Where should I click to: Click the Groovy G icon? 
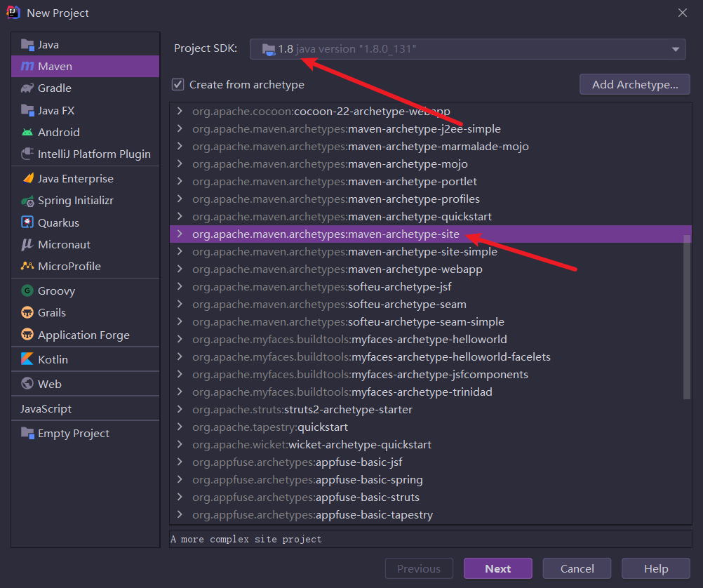[27, 290]
